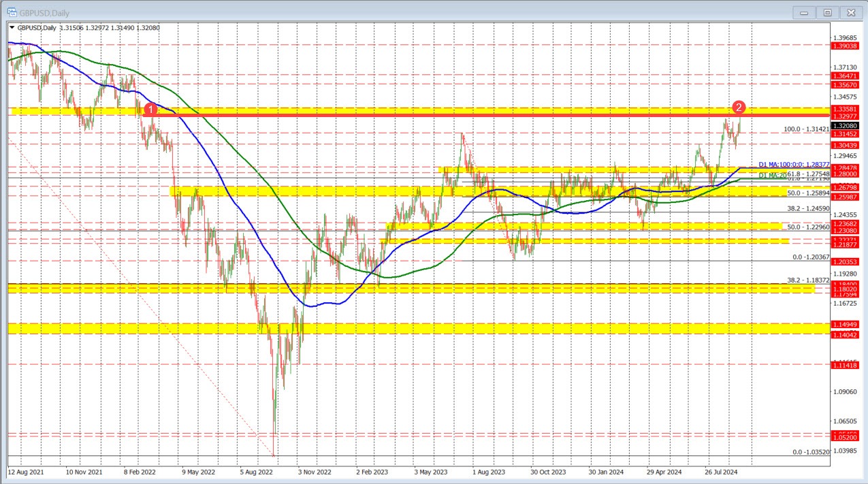The height and width of the screenshot is (484, 868).
Task: Click the Fibonacci label 0.0 - 1.20367
Action: 811,257
